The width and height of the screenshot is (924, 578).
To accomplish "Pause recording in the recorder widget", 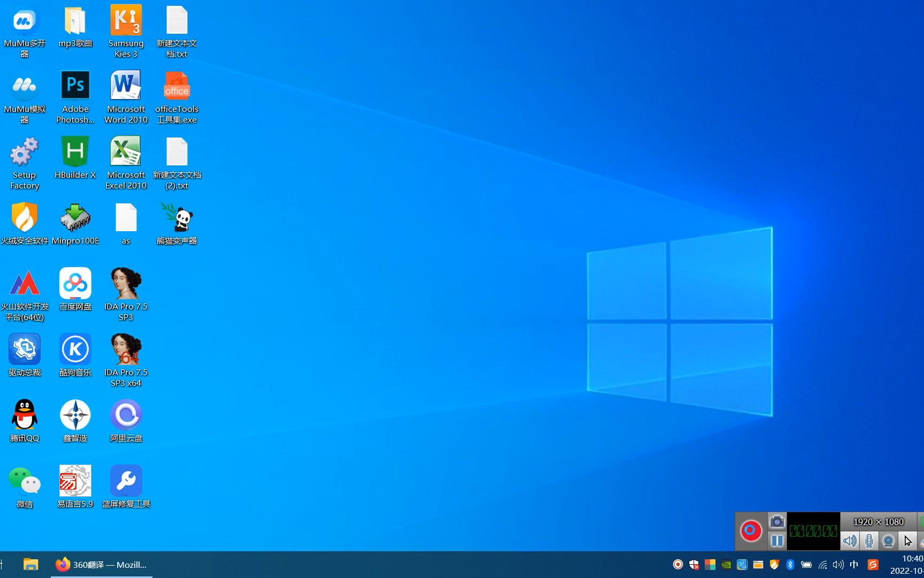I will [x=777, y=541].
